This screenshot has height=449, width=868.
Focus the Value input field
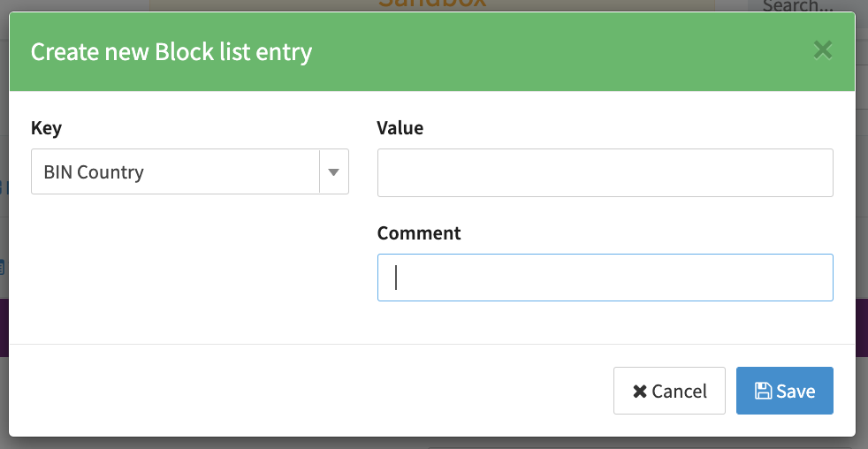click(x=605, y=172)
